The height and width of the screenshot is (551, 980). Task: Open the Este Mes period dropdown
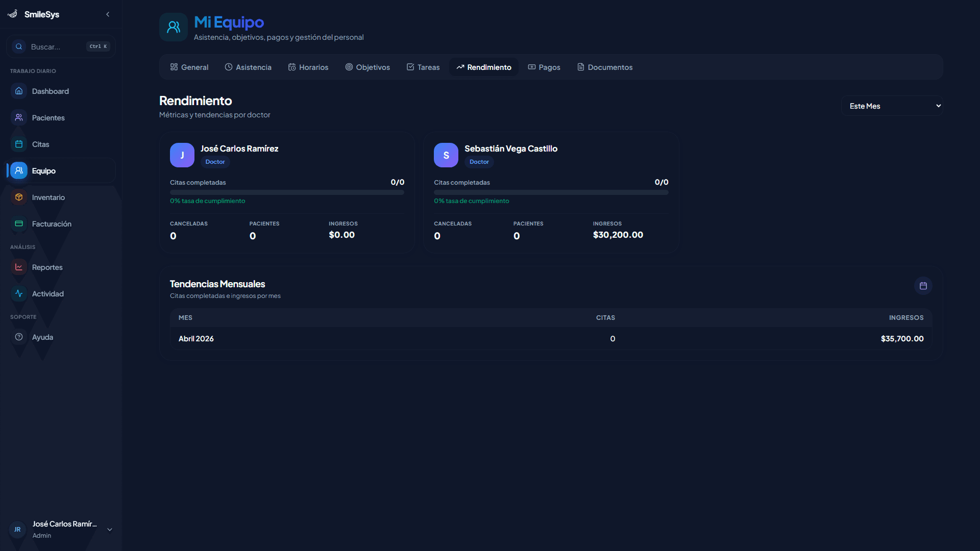(x=892, y=106)
